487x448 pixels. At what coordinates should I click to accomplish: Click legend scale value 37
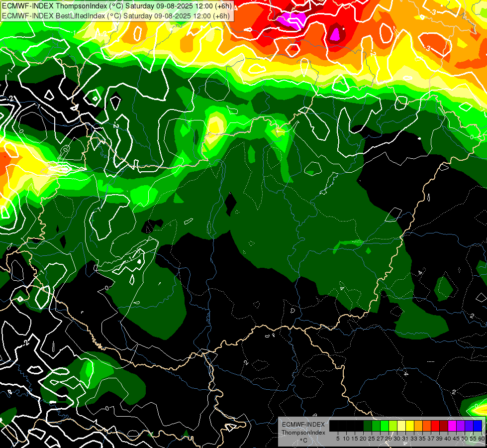pyautogui.click(x=431, y=439)
